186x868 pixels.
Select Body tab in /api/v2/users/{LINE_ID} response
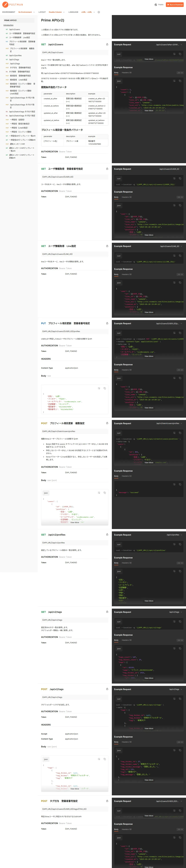point(116,274)
